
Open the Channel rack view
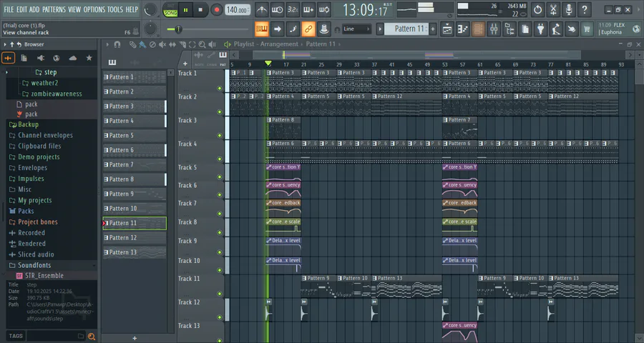point(479,29)
